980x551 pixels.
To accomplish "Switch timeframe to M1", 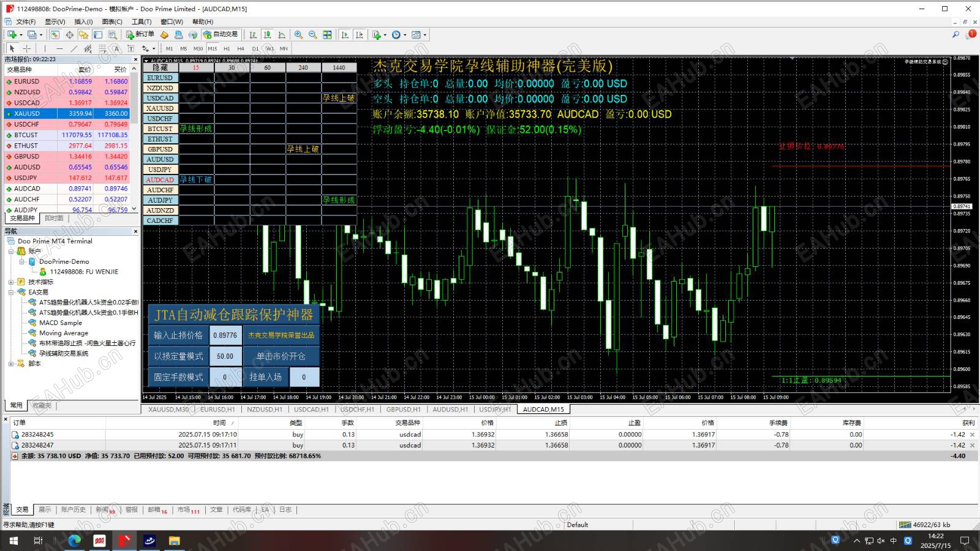I will [x=169, y=48].
